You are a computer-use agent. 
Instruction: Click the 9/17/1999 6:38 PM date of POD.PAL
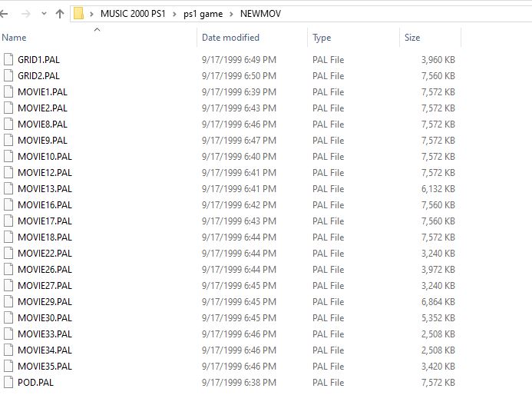pyautogui.click(x=239, y=383)
